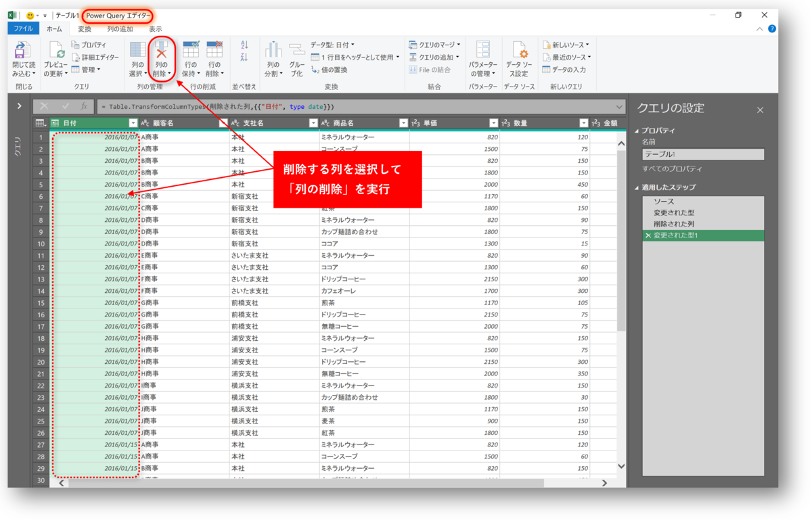Viewport: 812px width, 531px height.
Task: Open the 日付 column filter dropdown
Action: point(133,123)
